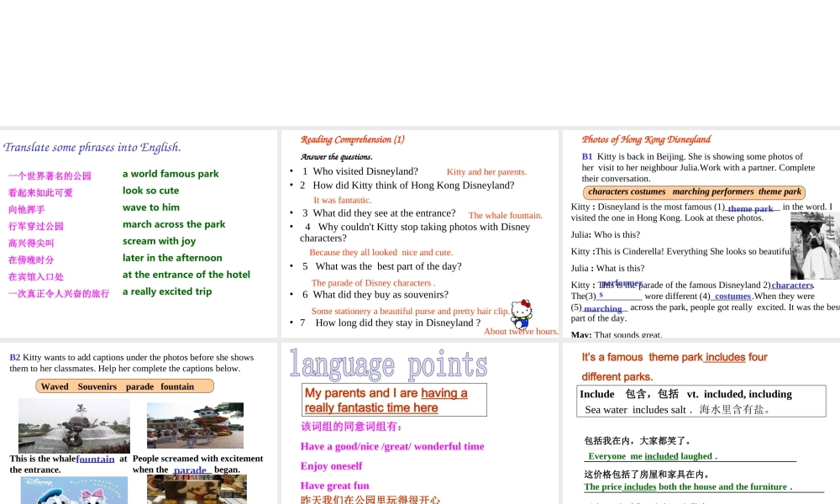Click the answer 'It was fantastic.'
The width and height of the screenshot is (840, 504).
343,200
